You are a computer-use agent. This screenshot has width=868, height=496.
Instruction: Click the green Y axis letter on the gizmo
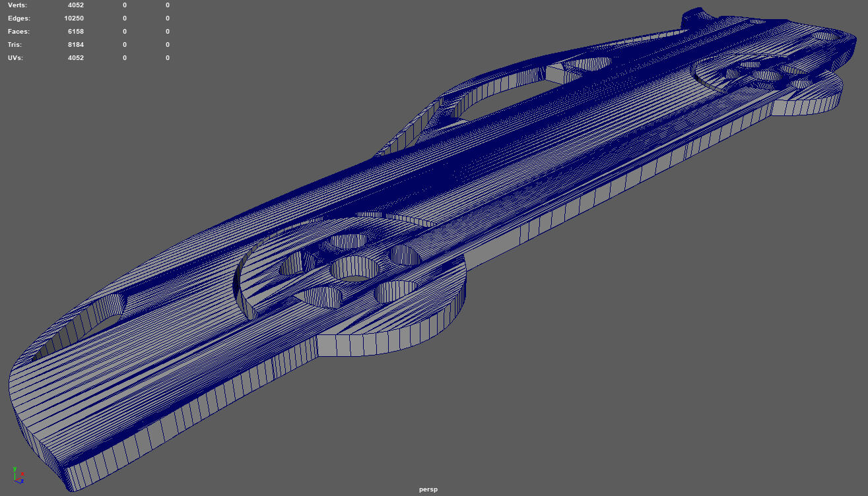(15, 468)
